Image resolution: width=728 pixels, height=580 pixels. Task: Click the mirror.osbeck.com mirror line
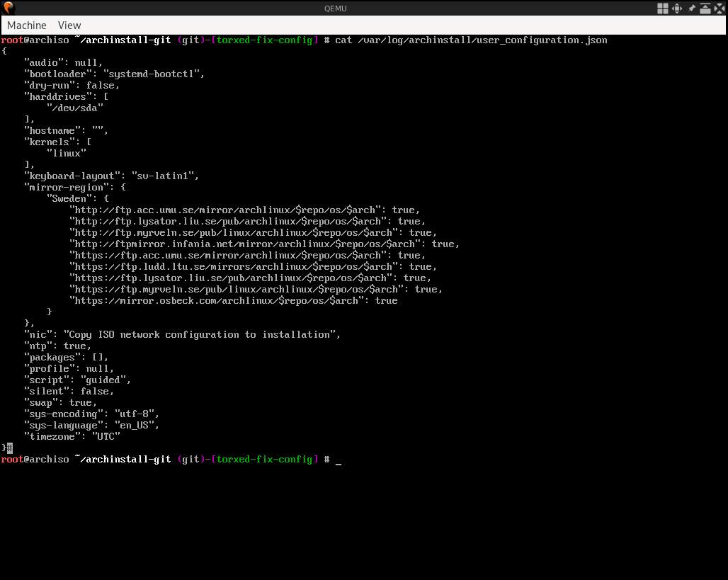point(233,301)
